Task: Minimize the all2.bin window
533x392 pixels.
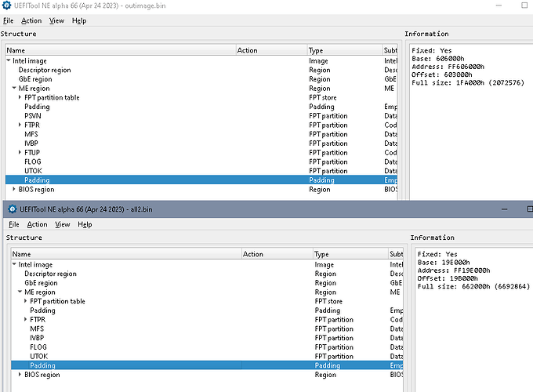Action: pos(505,209)
